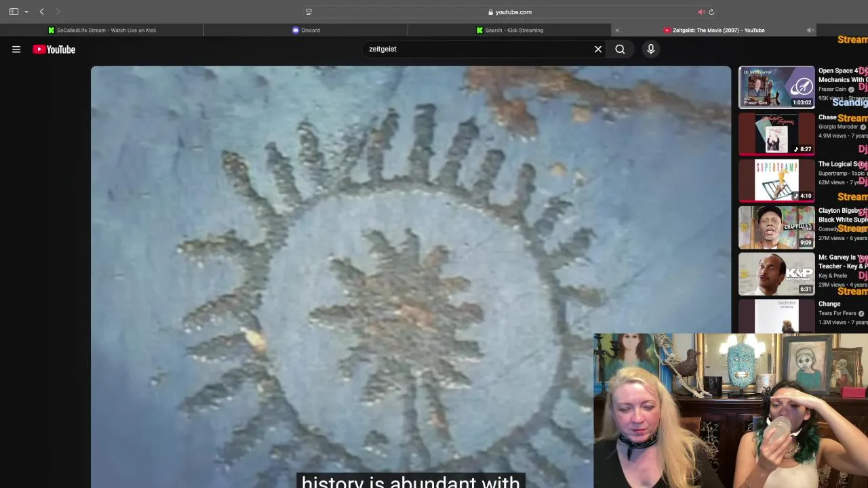
Task: Visit the Giorgio Moroder channel name
Action: point(838,127)
